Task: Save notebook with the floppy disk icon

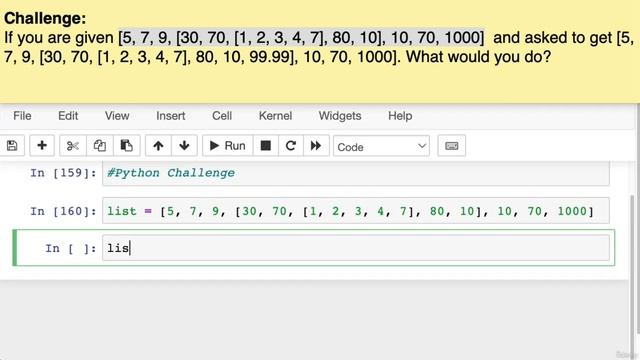Action: 12,146
